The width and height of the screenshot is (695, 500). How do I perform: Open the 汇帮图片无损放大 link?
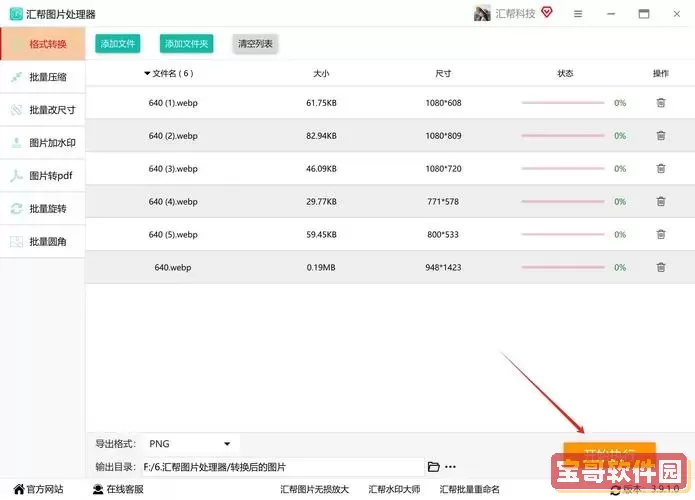click(x=315, y=489)
